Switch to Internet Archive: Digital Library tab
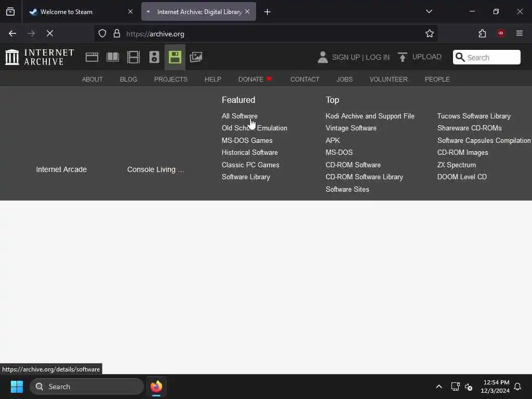532x399 pixels. [198, 12]
